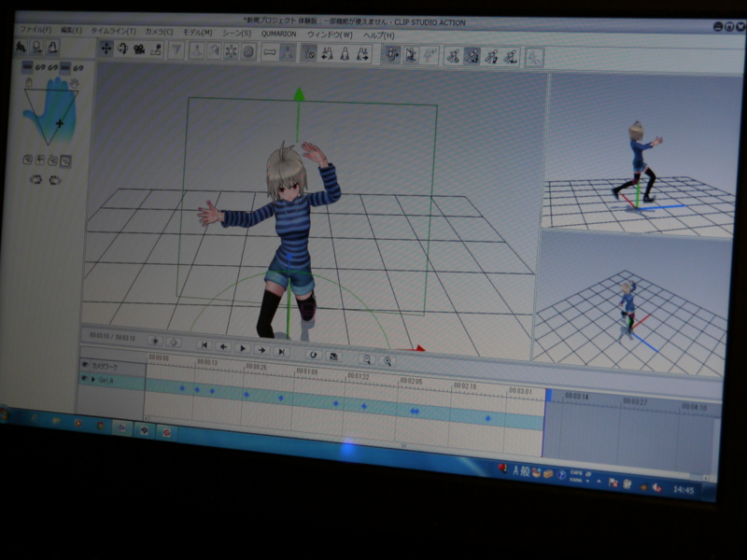Viewport: 747px width, 560px height.
Task: Open the モデル(M) menu
Action: pos(198,33)
